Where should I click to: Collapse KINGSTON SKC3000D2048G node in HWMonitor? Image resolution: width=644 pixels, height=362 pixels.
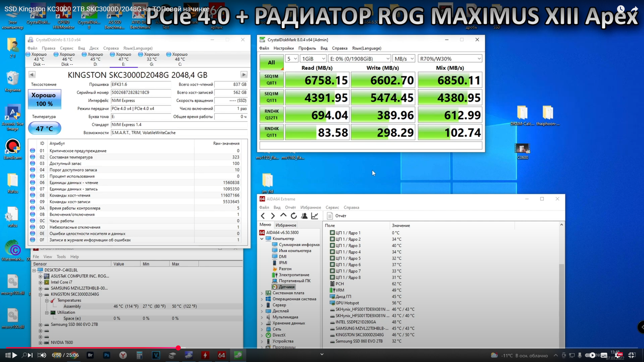[41, 294]
